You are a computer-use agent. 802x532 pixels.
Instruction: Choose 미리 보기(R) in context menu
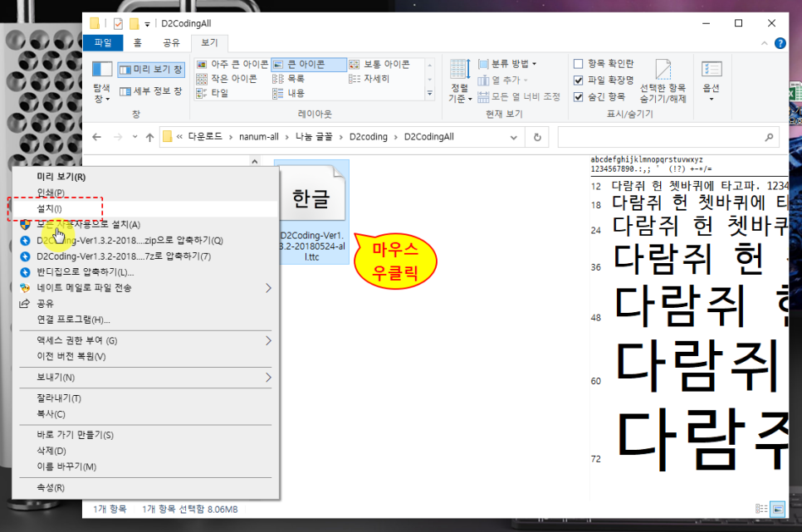(x=146, y=177)
